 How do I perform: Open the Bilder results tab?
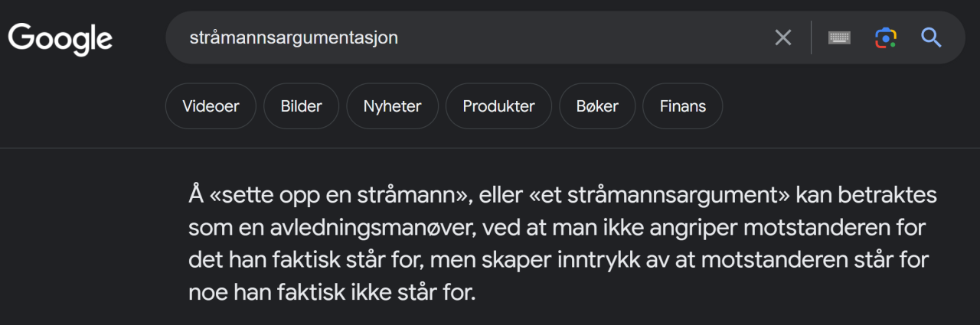tap(302, 106)
